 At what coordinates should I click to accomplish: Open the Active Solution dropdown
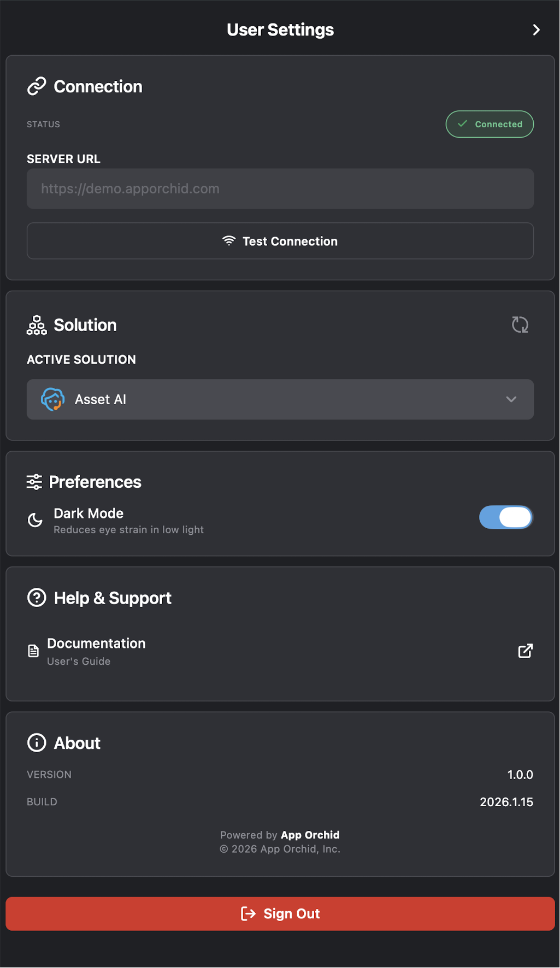pyautogui.click(x=280, y=399)
